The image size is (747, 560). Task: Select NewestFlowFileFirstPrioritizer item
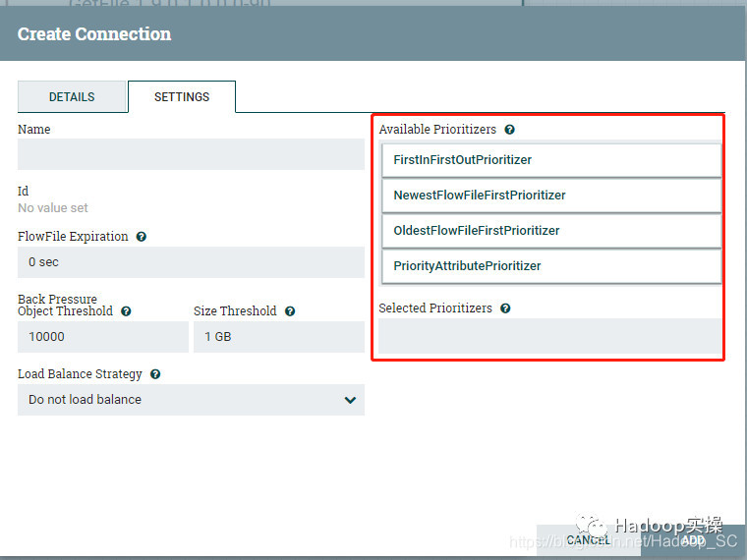551,196
